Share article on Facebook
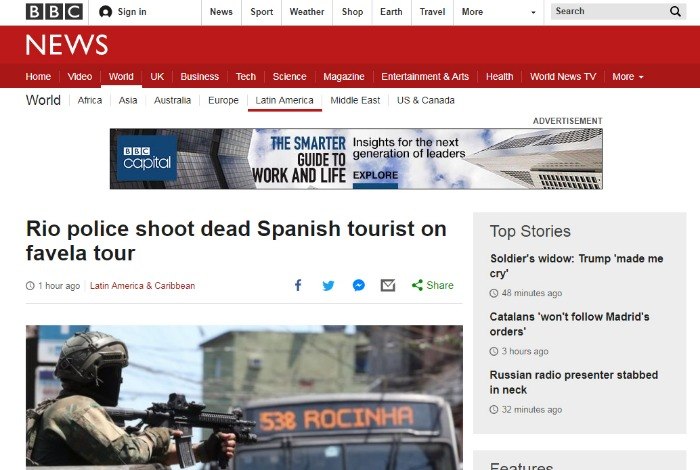Screen dimensions: 700x470 pyautogui.click(x=298, y=286)
